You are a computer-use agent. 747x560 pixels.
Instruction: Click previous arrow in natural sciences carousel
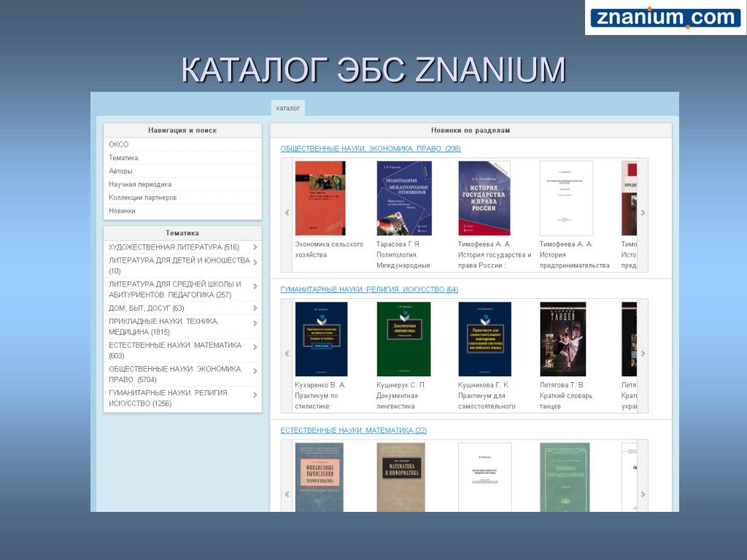287,494
